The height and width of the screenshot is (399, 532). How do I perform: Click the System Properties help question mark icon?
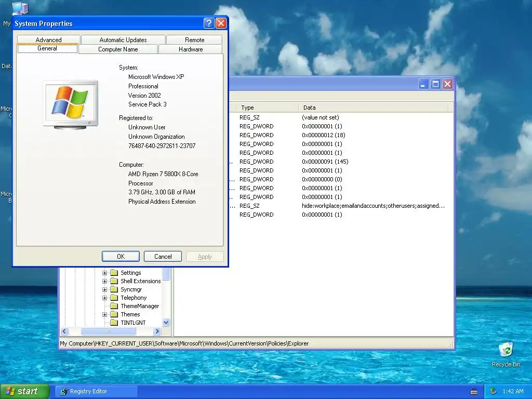tap(209, 23)
